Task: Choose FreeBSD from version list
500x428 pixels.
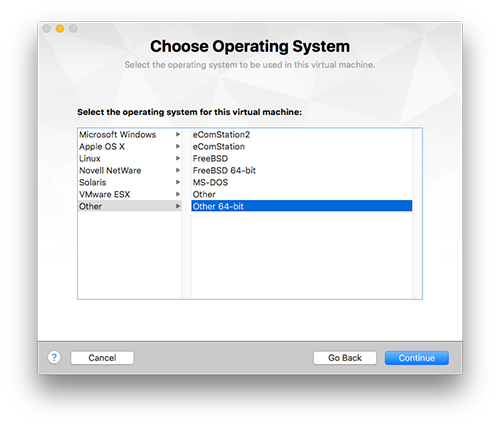Action: [302, 158]
